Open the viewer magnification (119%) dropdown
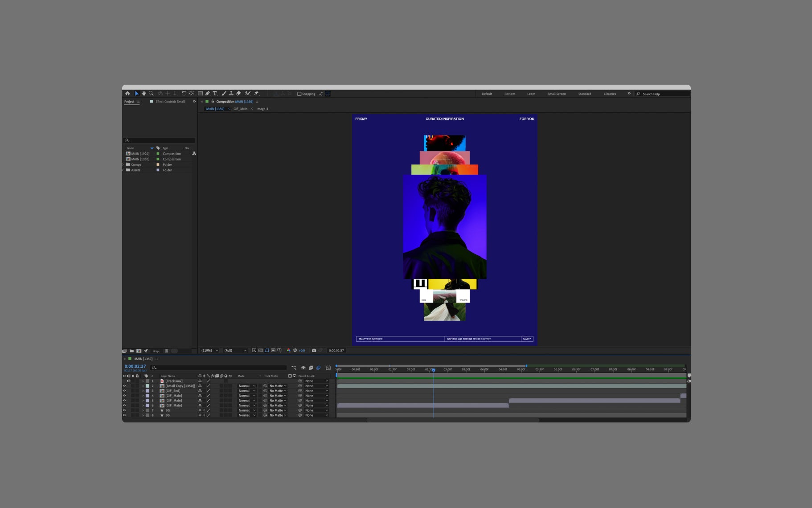This screenshot has height=508, width=812. pos(209,350)
